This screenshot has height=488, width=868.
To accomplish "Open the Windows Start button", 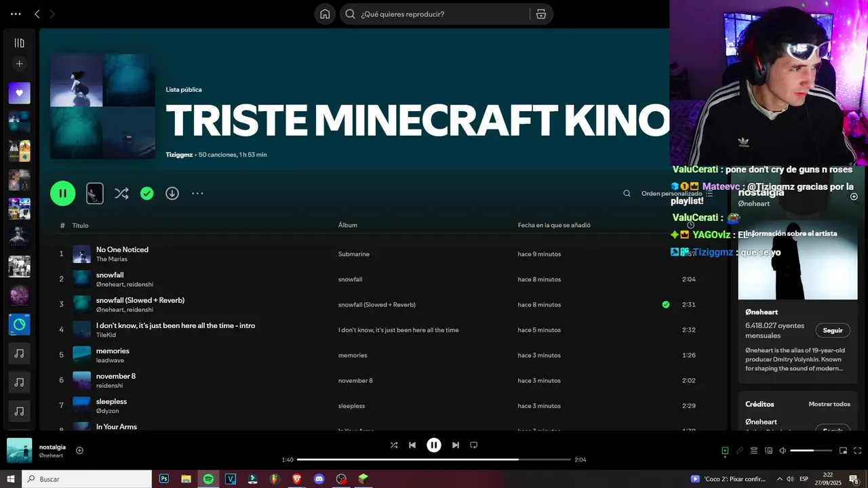I will [x=11, y=479].
